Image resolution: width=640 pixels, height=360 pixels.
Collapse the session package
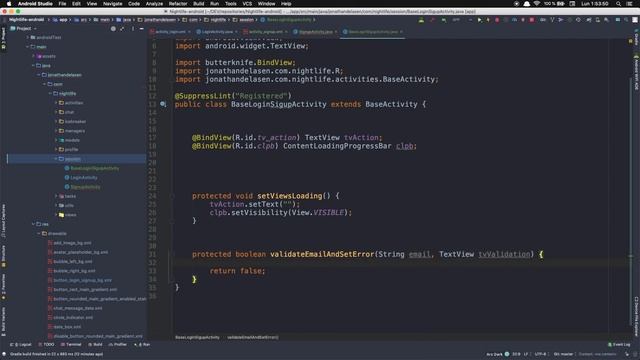56,159
